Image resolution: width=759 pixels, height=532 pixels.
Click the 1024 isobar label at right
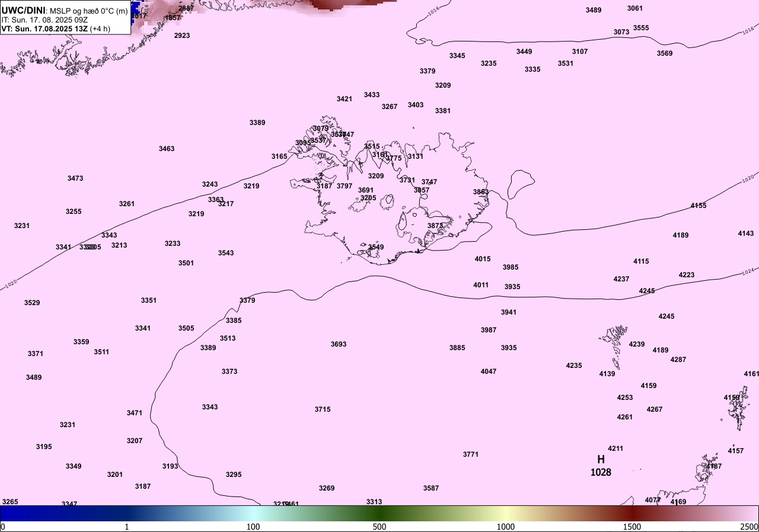click(x=749, y=271)
